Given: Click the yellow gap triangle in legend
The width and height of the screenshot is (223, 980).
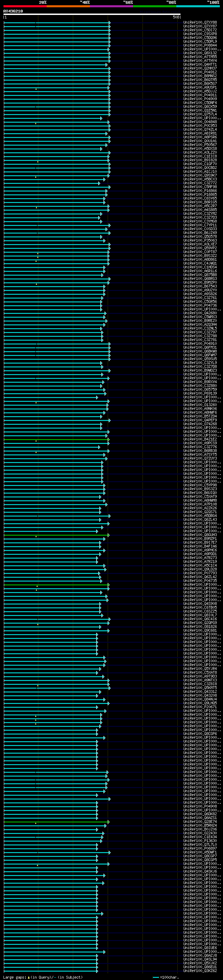Looking at the screenshot, I should pyautogui.click(x=29, y=977).
